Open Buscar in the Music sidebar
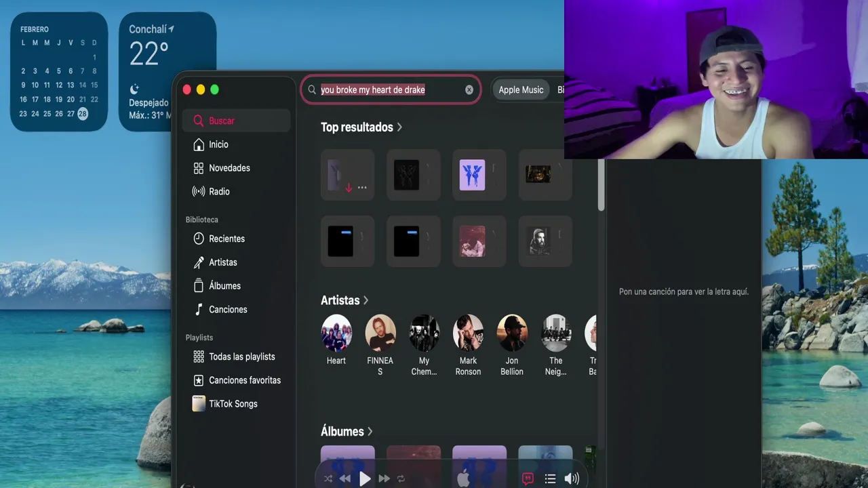 [236, 121]
